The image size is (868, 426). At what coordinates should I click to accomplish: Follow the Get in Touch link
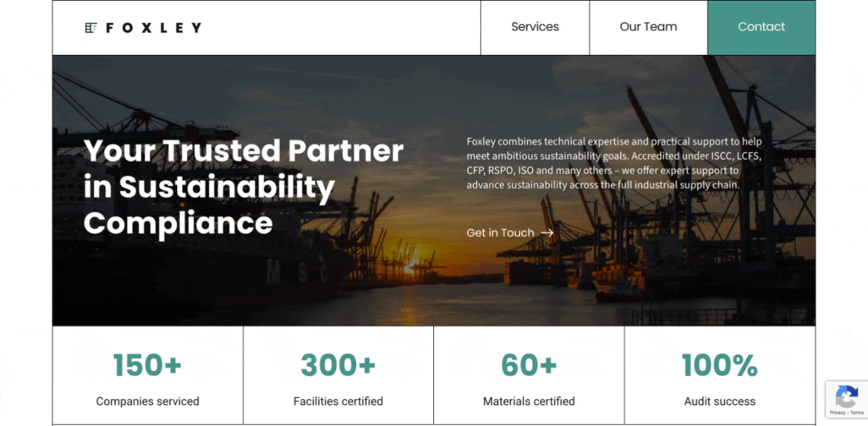tap(500, 233)
